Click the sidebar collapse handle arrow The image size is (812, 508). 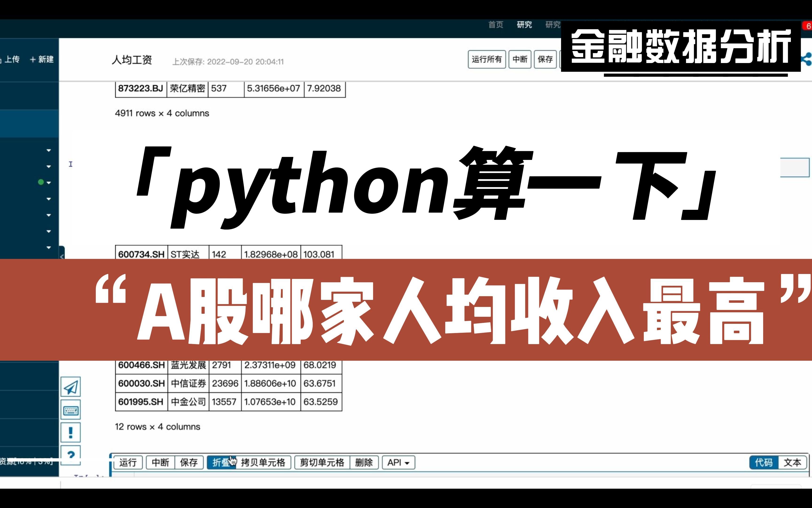tap(62, 256)
